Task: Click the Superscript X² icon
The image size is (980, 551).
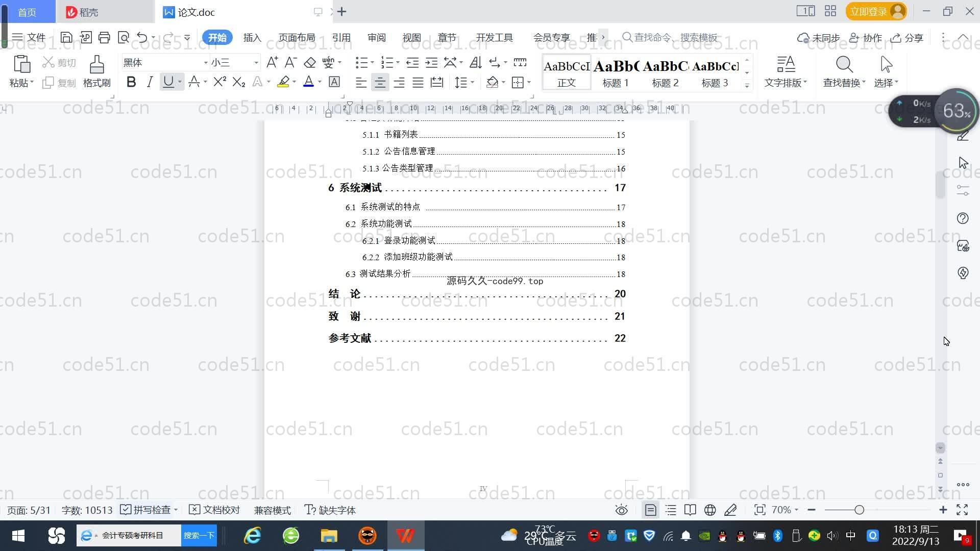Action: click(219, 82)
